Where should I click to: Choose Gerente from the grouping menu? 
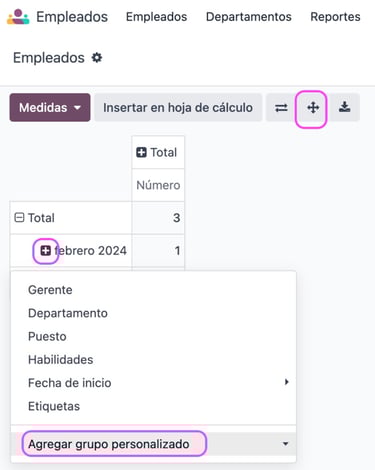click(x=50, y=290)
